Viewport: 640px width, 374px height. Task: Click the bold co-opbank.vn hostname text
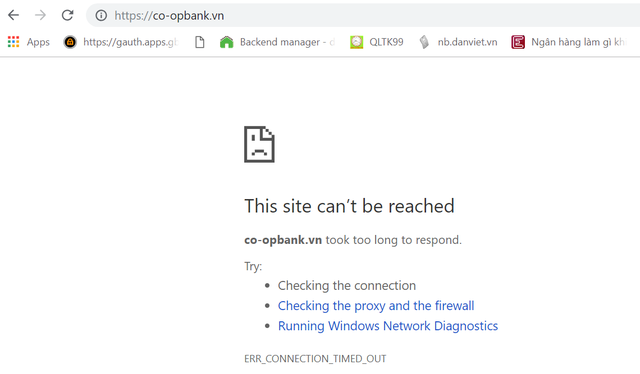click(283, 240)
